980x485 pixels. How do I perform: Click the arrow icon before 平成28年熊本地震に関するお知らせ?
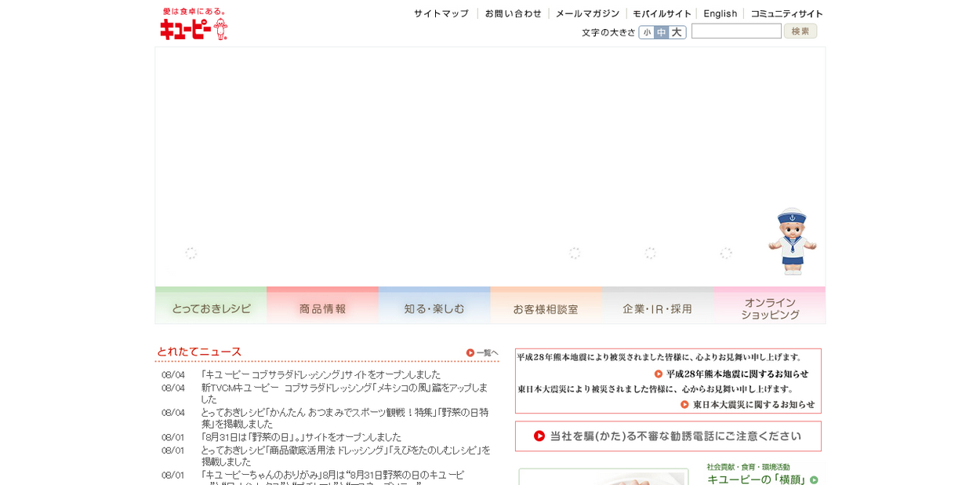pyautogui.click(x=659, y=374)
